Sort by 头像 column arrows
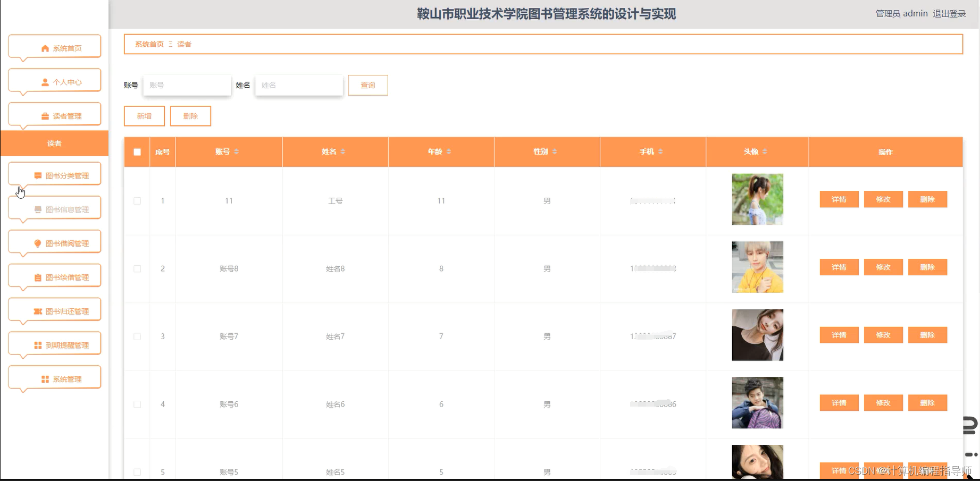Image resolution: width=980 pixels, height=481 pixels. coord(765,152)
